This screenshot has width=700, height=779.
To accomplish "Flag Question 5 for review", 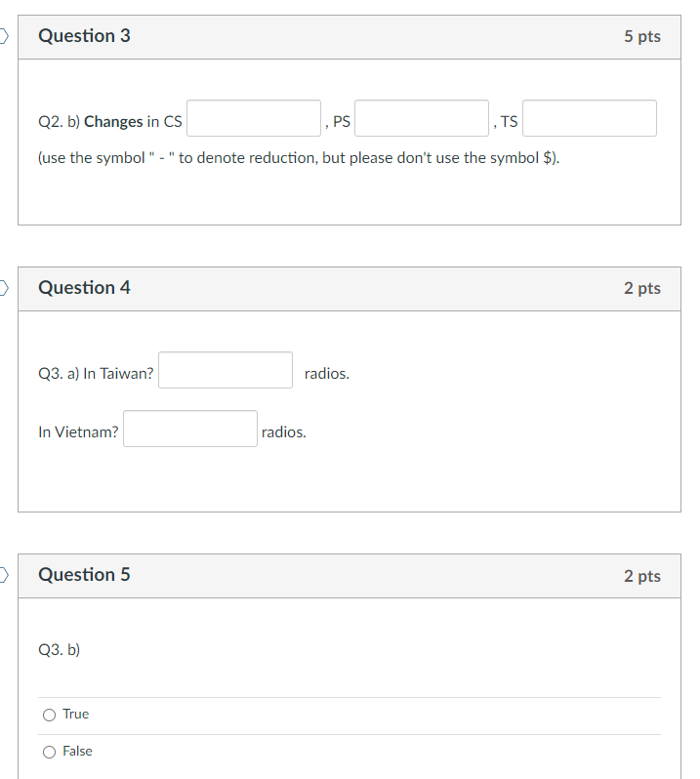I will pos(4,575).
